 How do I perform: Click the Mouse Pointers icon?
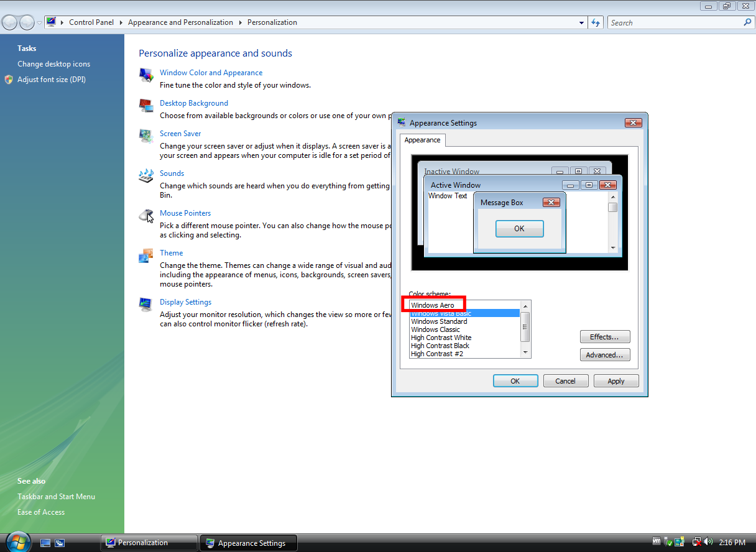click(x=146, y=216)
